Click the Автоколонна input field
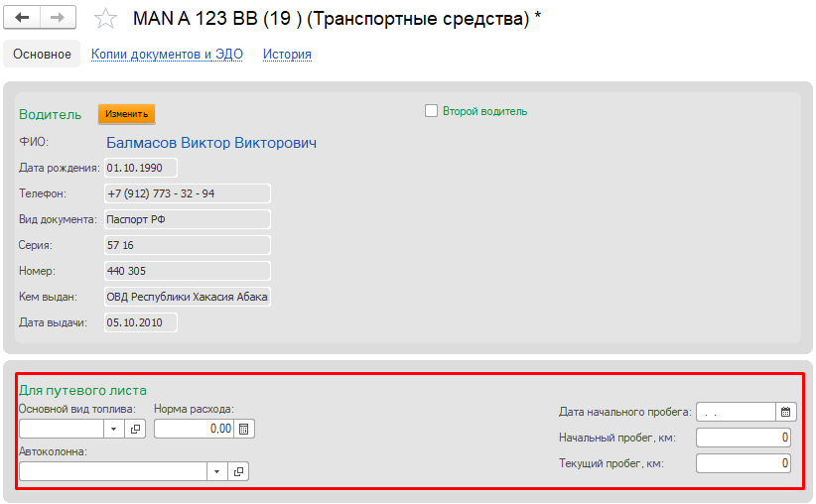The width and height of the screenshot is (816, 504). click(x=113, y=471)
